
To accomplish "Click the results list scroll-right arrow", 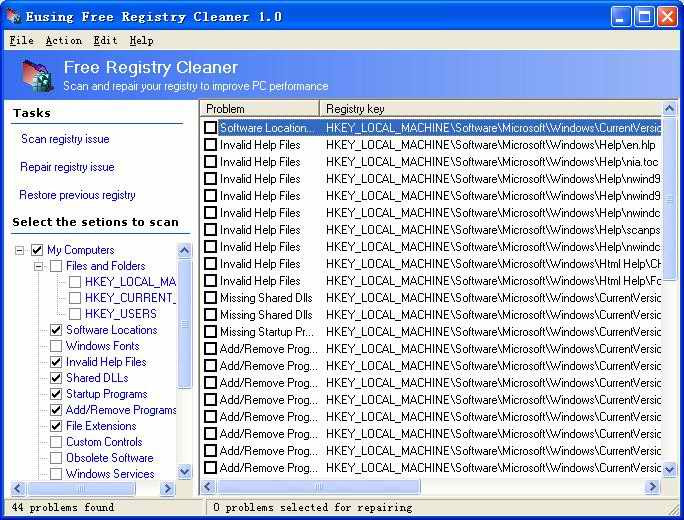I will pyautogui.click(x=653, y=487).
